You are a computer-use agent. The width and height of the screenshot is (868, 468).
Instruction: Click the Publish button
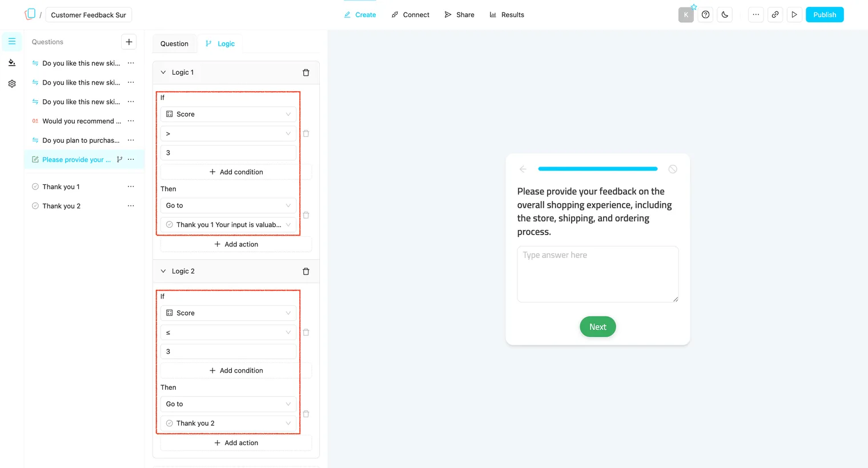825,15
